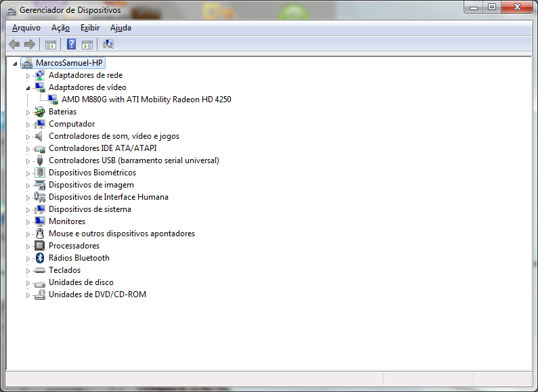
Task: Expand the Processadores node
Action: tap(28, 246)
